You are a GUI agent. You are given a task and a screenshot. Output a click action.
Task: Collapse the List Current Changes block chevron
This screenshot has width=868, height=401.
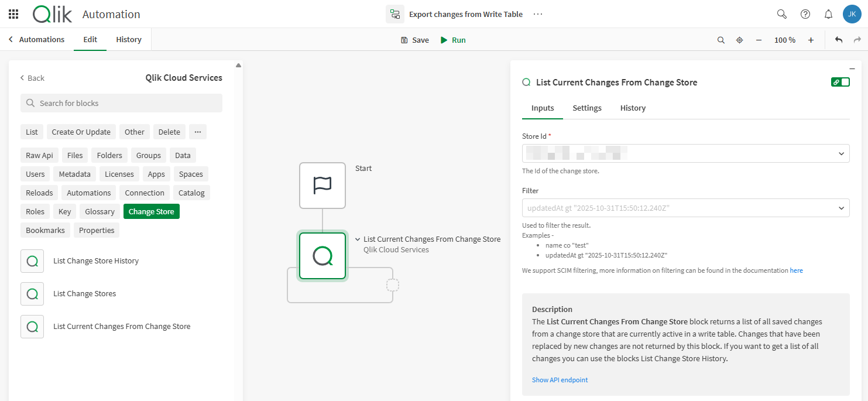pos(358,239)
